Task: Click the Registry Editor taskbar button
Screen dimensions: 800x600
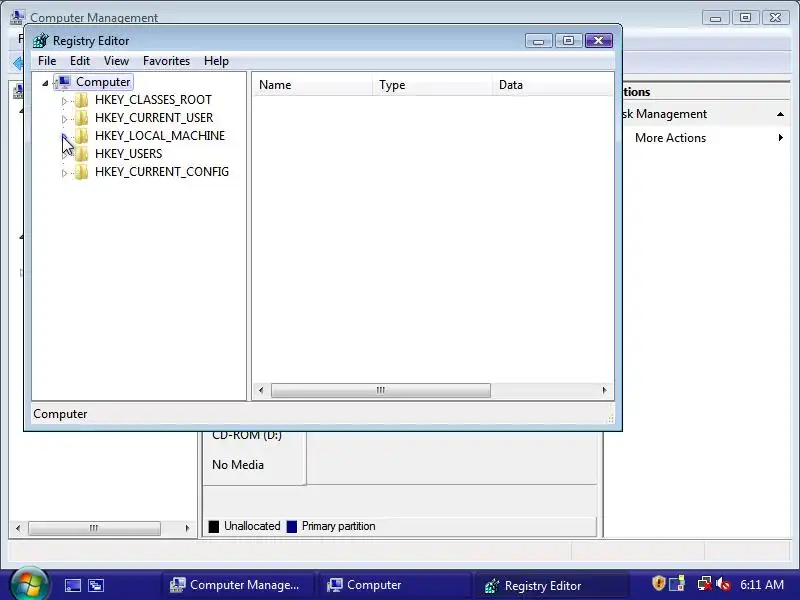Action: [x=551, y=585]
